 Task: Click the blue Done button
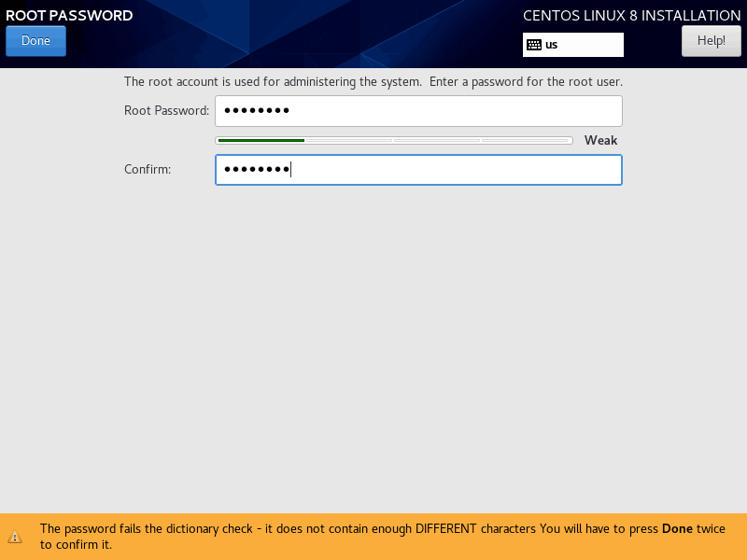[x=35, y=41]
